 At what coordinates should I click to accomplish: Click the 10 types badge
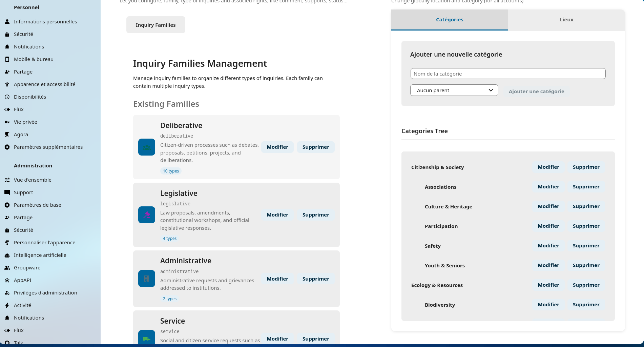171,171
